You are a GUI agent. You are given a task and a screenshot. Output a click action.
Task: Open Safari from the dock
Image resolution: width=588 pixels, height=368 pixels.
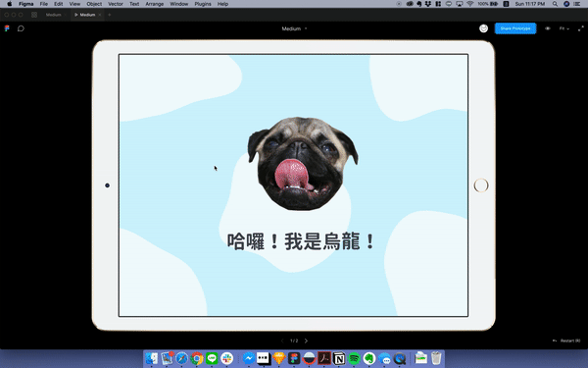coord(182,358)
